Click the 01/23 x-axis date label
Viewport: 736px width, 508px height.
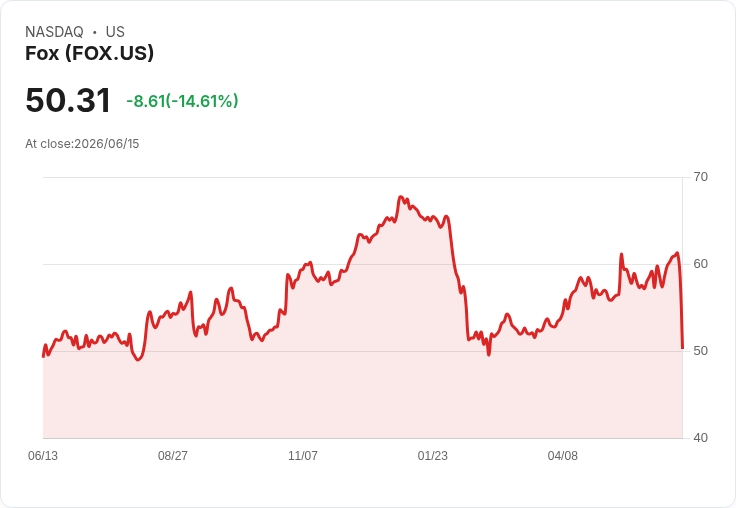433,455
